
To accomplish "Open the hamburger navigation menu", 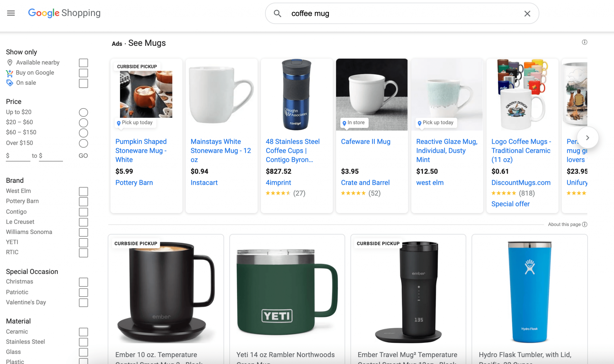I will [x=11, y=13].
